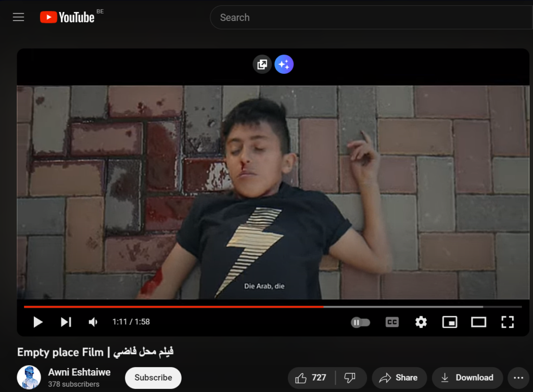This screenshot has width=533, height=392.
Task: Subscribe to the channel
Action: [153, 378]
